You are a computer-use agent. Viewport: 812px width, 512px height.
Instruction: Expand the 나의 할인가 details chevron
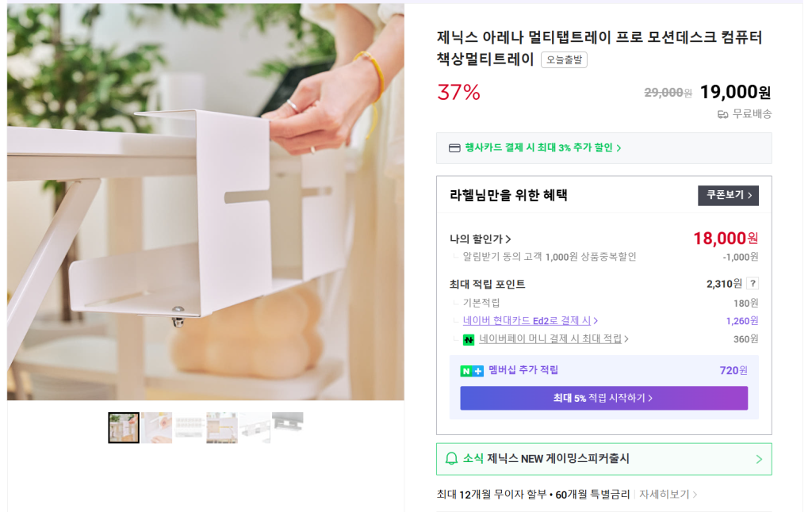click(x=508, y=239)
